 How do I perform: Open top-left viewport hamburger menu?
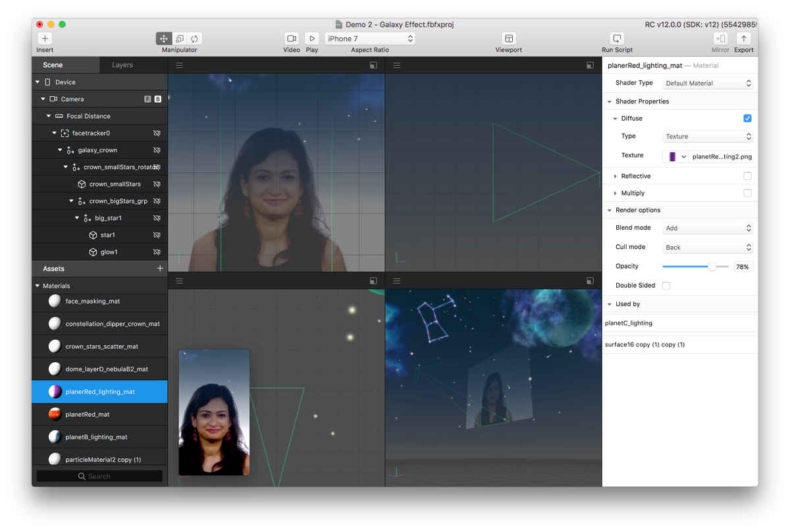tap(179, 65)
